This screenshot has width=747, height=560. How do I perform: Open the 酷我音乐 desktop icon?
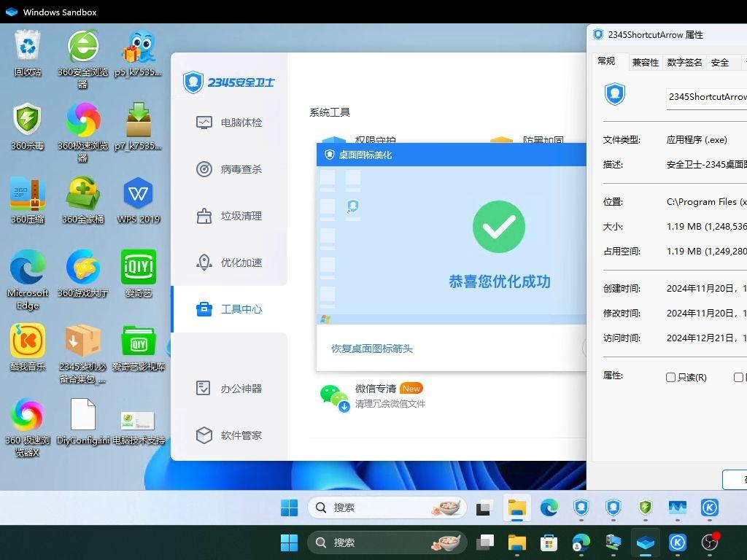[28, 342]
